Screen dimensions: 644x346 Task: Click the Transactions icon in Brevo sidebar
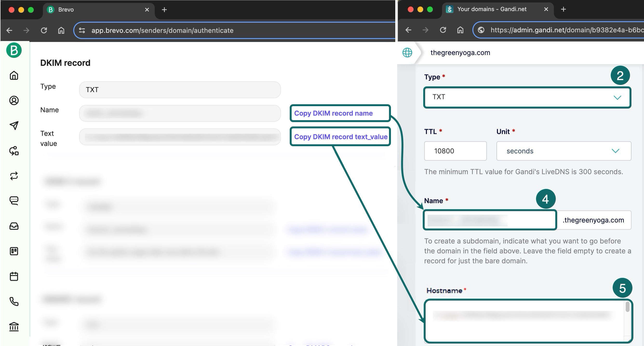(14, 176)
